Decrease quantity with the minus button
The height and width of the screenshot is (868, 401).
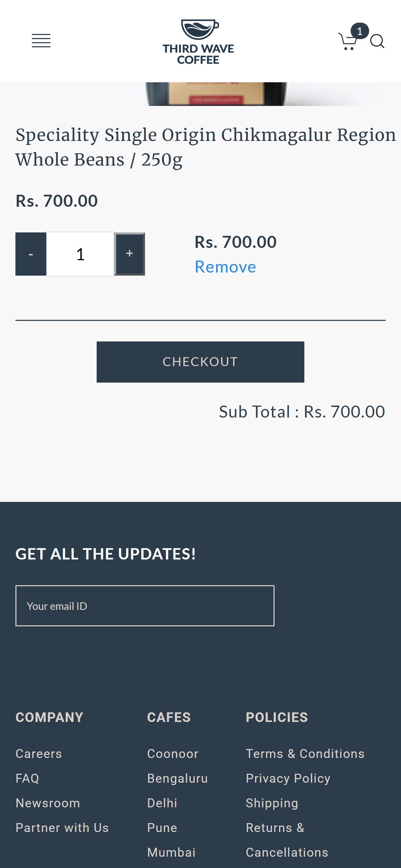coord(31,254)
